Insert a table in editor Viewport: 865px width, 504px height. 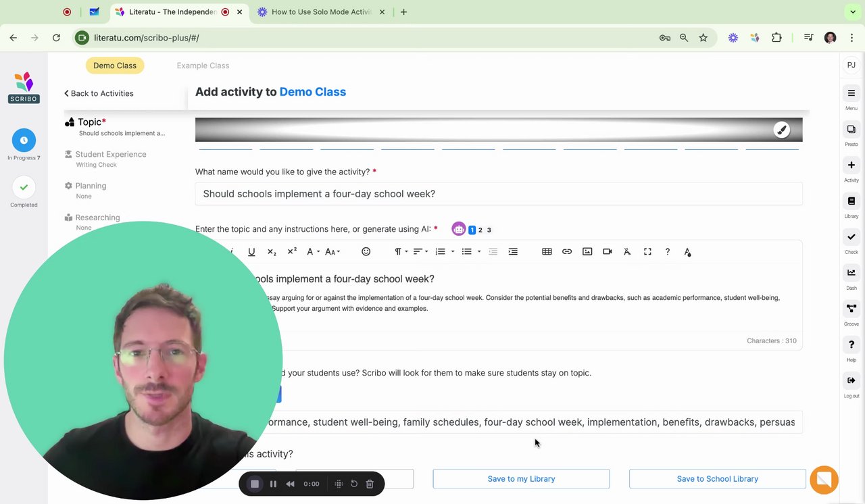(x=547, y=251)
